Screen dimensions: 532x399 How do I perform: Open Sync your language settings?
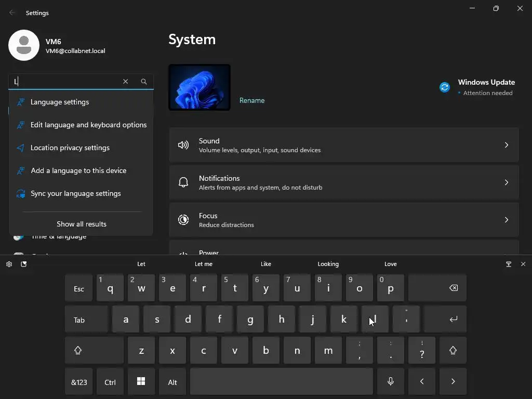pyautogui.click(x=81, y=194)
